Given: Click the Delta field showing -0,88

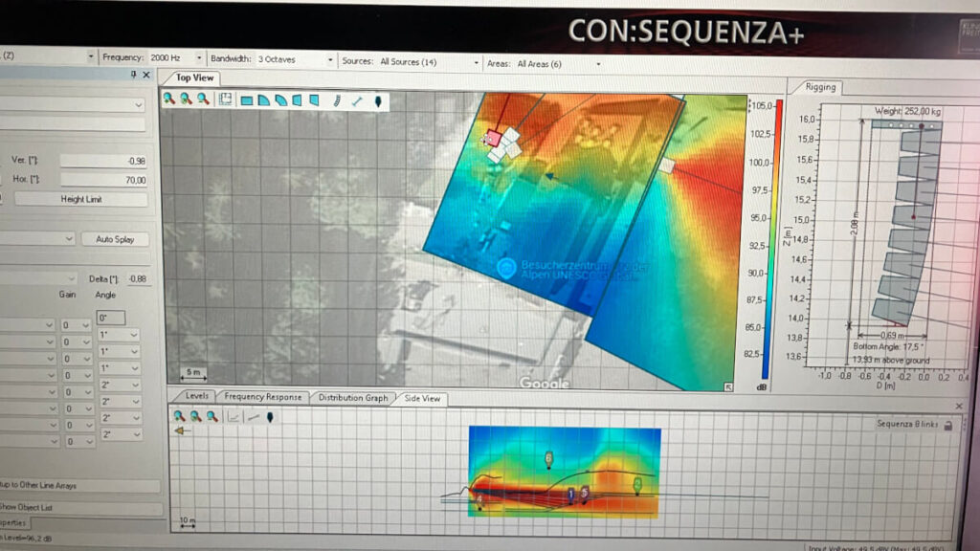Looking at the screenshot, I should 138,278.
